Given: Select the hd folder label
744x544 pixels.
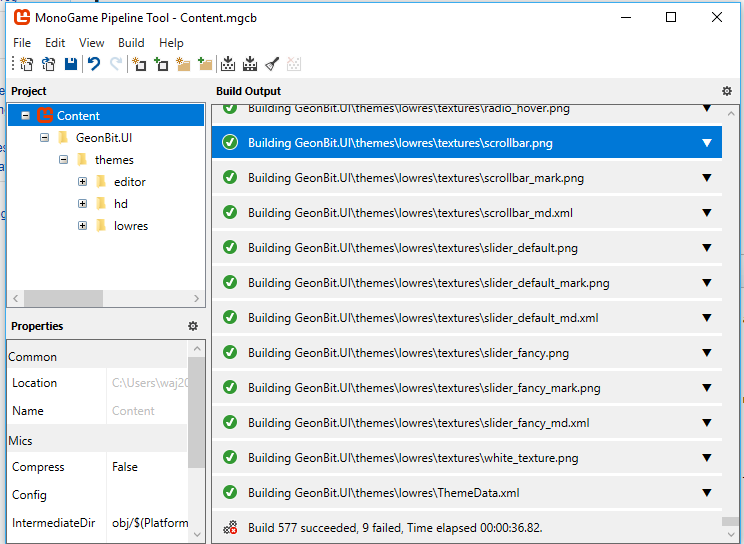Looking at the screenshot, I should 121,204.
